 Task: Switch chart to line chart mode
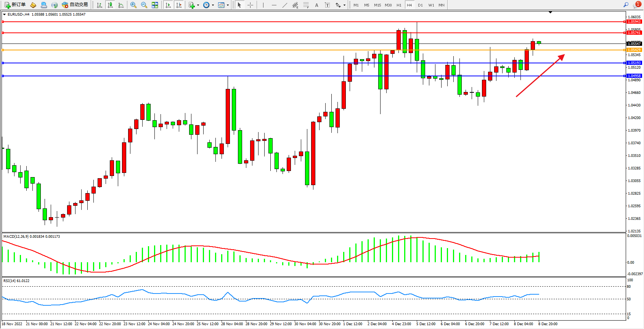[x=121, y=5]
